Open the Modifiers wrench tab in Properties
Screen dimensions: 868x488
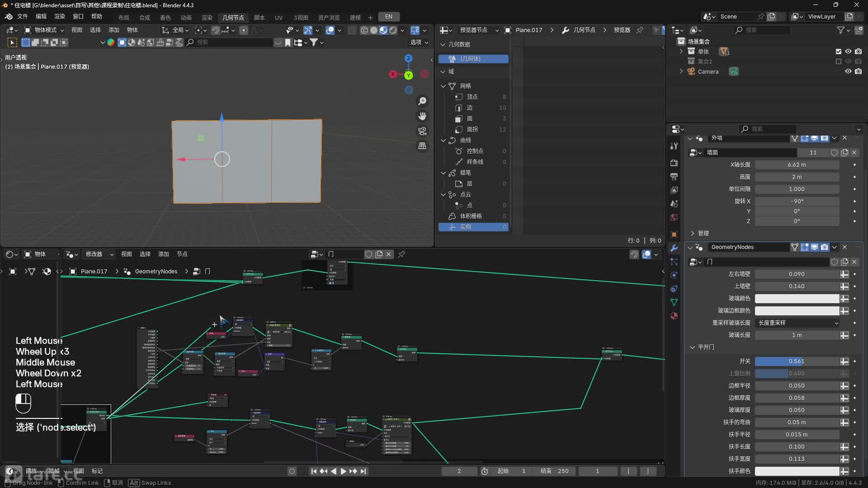click(x=674, y=248)
